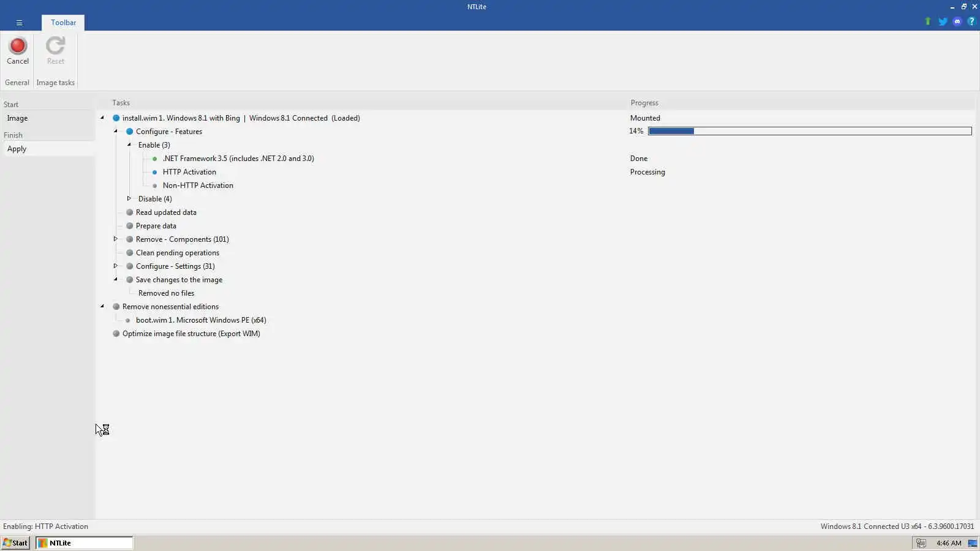The height and width of the screenshot is (551, 980).
Task: Click the status dot beside Remove nonessential editions
Action: point(116,307)
